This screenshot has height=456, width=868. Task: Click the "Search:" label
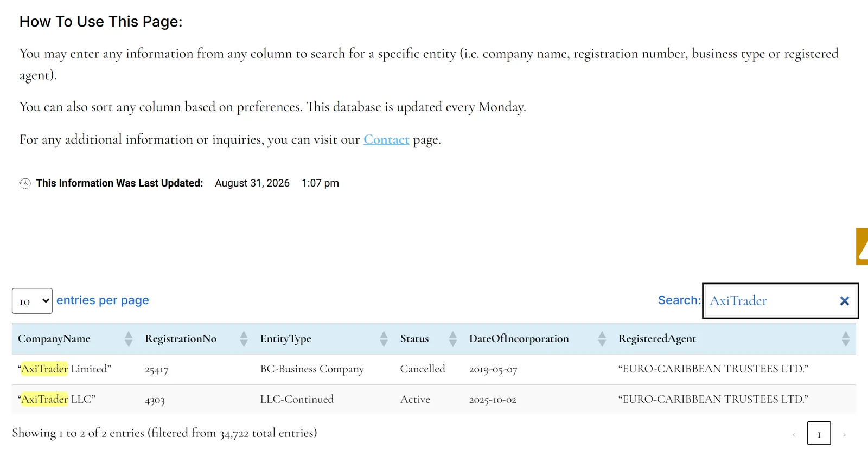[x=679, y=300]
